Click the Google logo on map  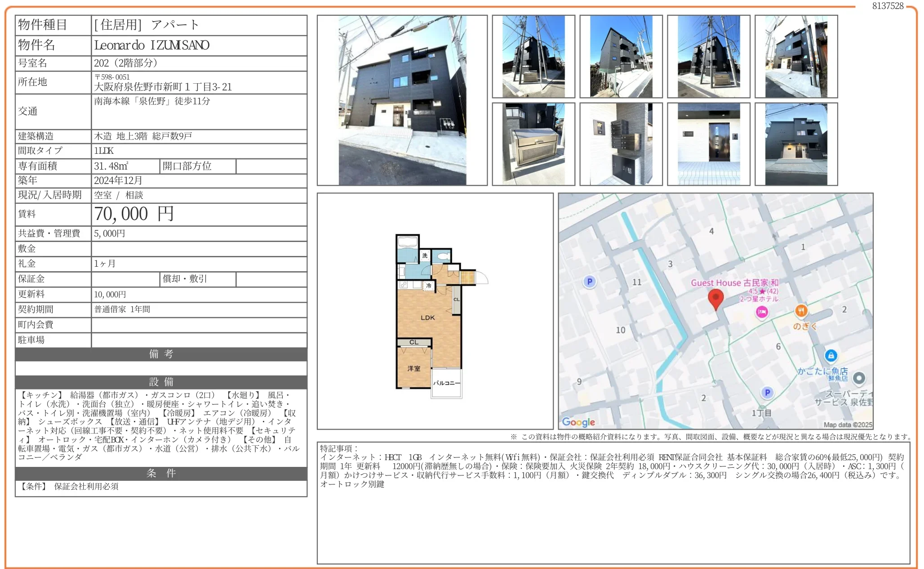tap(578, 422)
